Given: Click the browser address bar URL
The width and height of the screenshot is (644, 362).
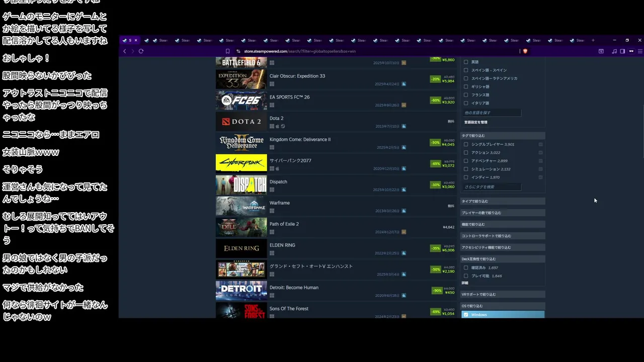Looking at the screenshot, I should (x=300, y=51).
